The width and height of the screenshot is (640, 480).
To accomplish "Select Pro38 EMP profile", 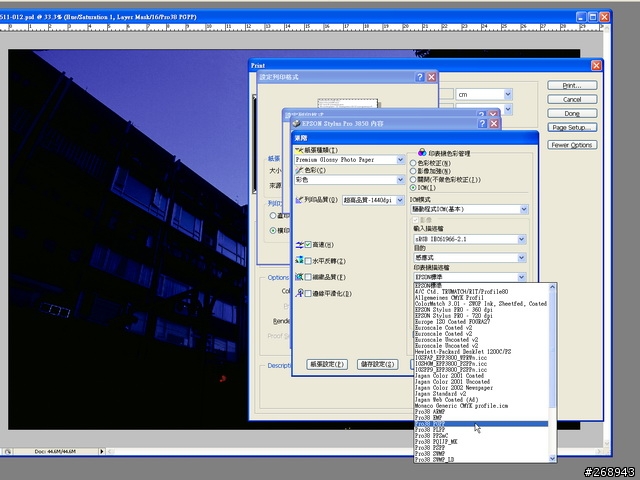I will click(481, 418).
